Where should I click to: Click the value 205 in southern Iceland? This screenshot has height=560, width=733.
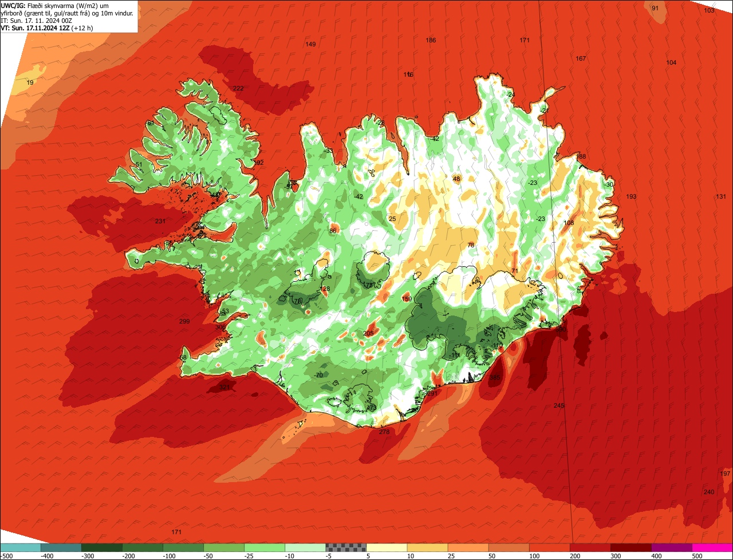(368, 334)
